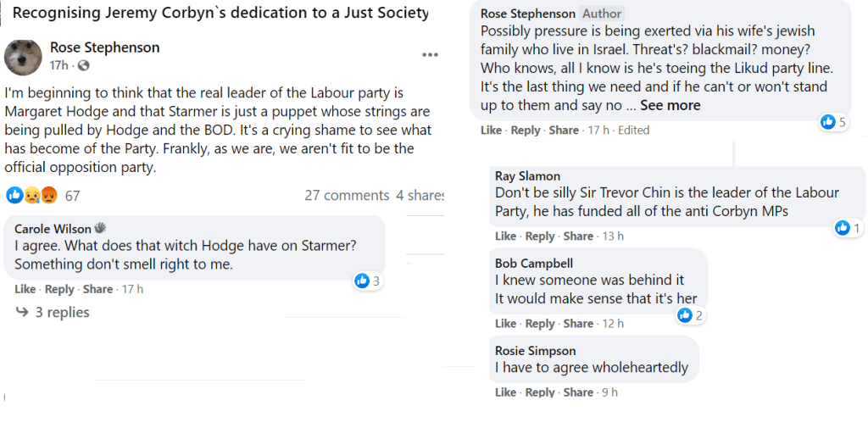The width and height of the screenshot is (868, 428).
Task: Click like badge on Ray Slamon's comment
Action: click(848, 228)
